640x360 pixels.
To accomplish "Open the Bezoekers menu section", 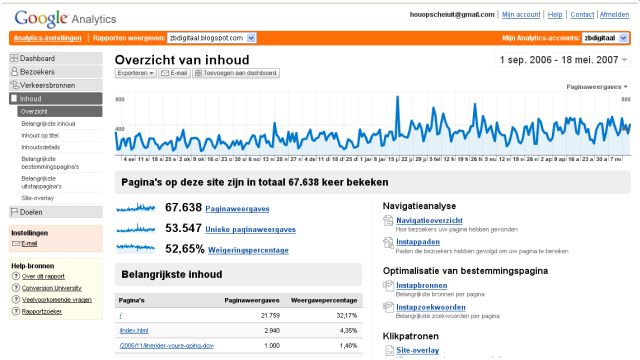I will point(56,72).
